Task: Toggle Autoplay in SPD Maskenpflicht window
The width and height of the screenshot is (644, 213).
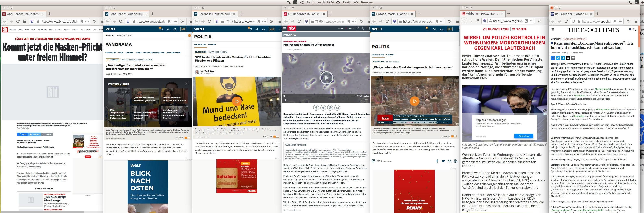Action: [276, 136]
